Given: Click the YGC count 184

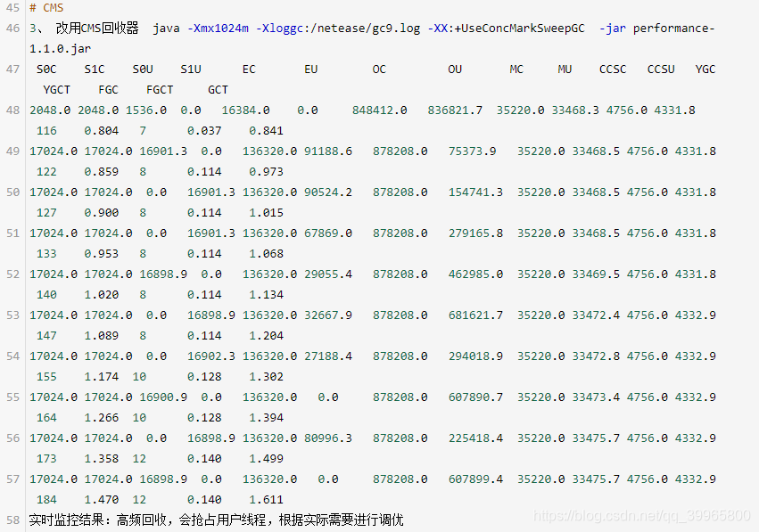Looking at the screenshot, I should 46,500.
